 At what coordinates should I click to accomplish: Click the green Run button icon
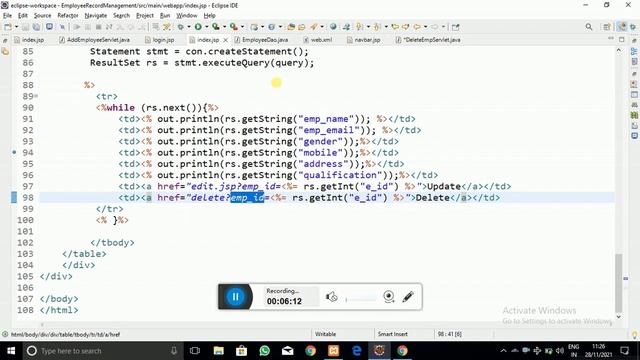(198, 27)
